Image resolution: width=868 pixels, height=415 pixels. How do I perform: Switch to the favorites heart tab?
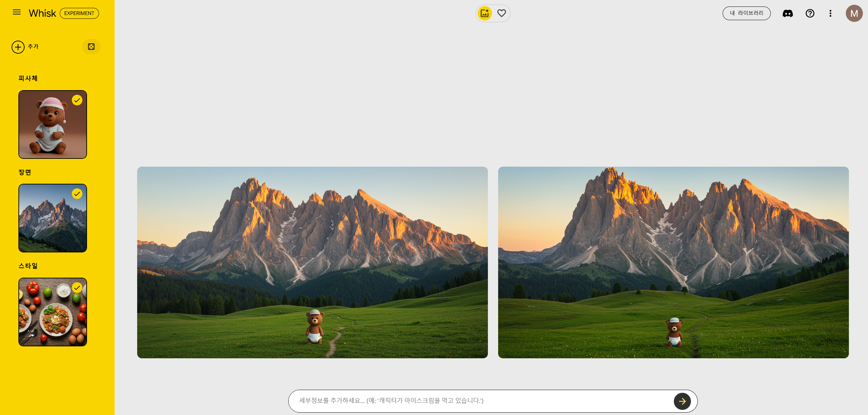click(502, 13)
